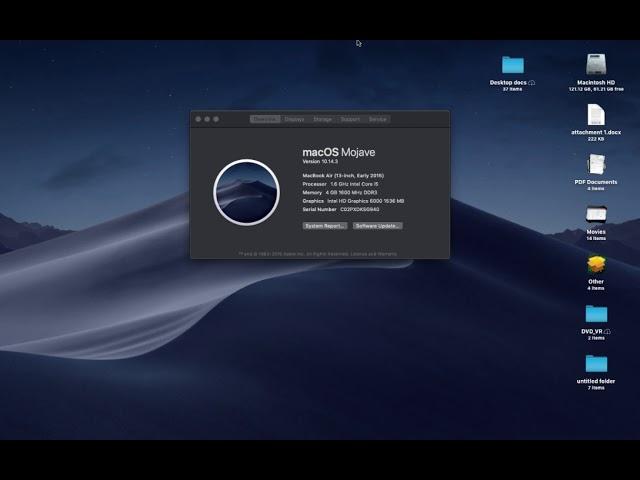This screenshot has width=640, height=480.
Task: Select the untitled folder icon
Action: point(596,364)
